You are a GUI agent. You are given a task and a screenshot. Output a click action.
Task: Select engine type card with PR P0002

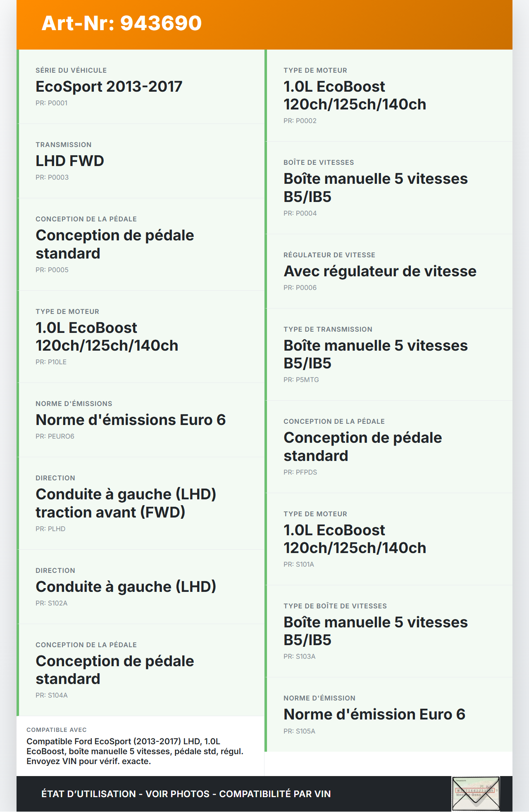(x=389, y=96)
